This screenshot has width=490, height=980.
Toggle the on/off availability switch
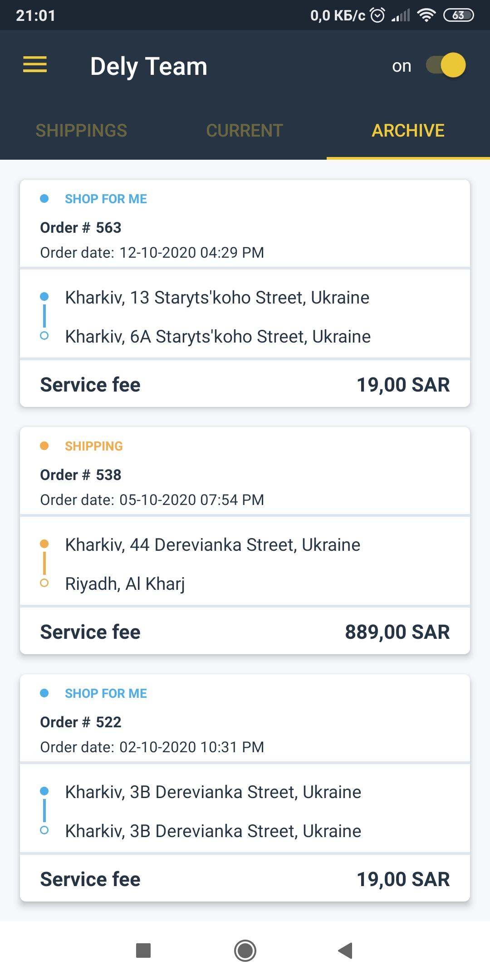pos(446,65)
